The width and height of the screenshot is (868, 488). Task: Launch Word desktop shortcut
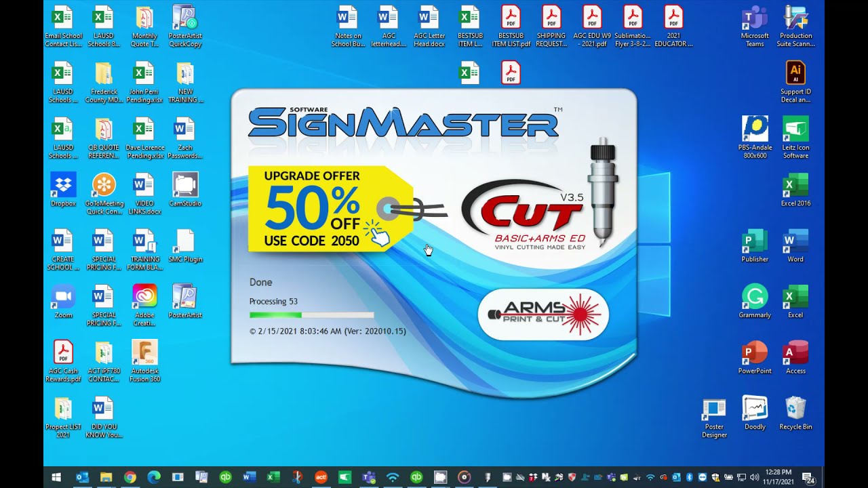pyautogui.click(x=795, y=246)
